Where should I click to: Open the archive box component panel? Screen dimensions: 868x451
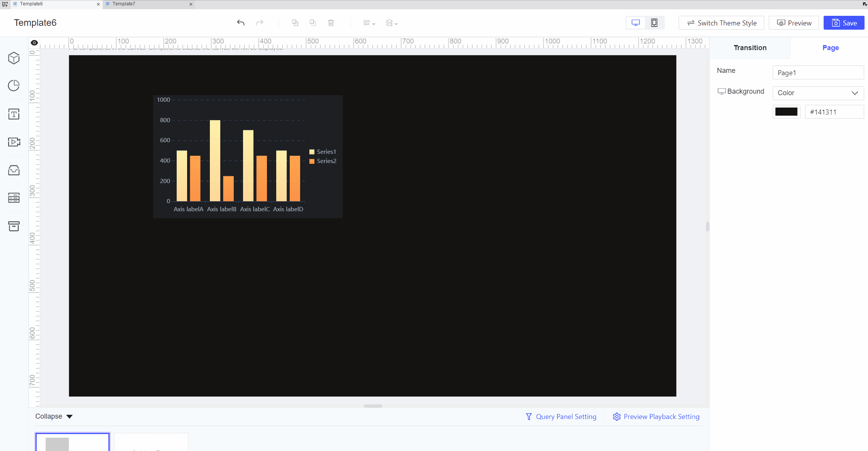pos(14,226)
